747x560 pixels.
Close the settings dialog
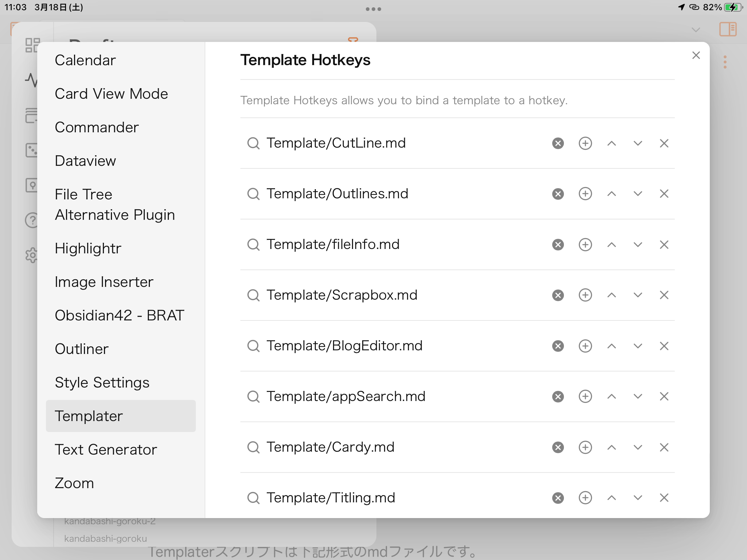[696, 55]
